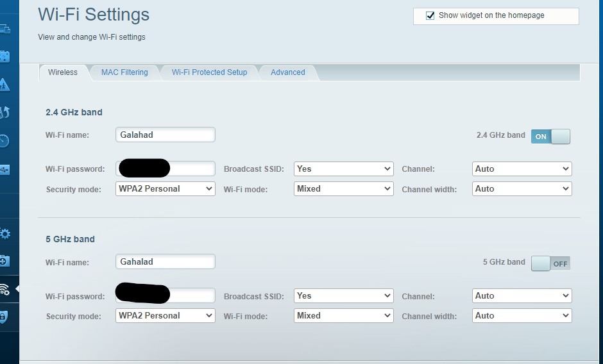The width and height of the screenshot is (603, 364).
Task: Open 2.4 GHz Security mode dropdown
Action: click(166, 188)
